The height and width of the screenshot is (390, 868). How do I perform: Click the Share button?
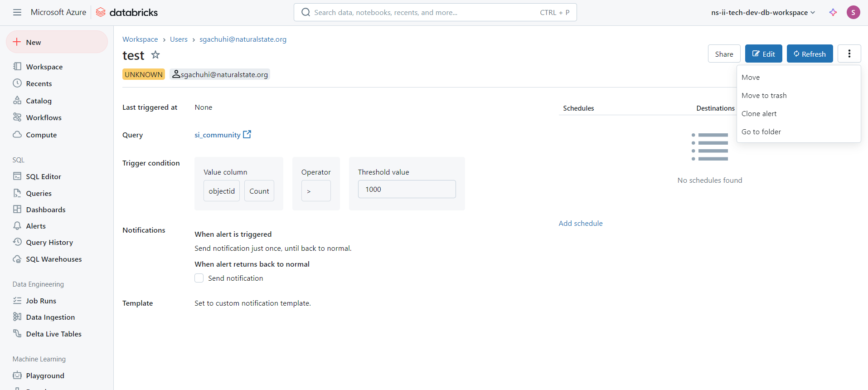click(x=724, y=54)
